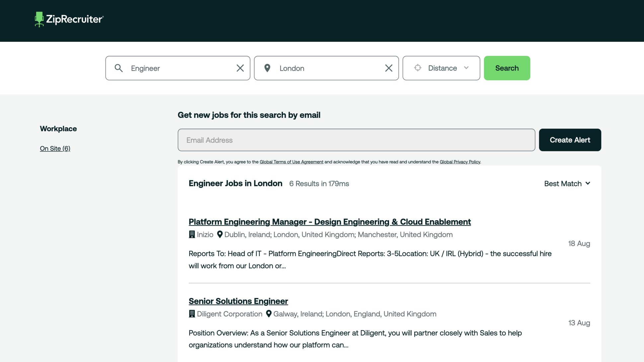This screenshot has height=362, width=644.
Task: Click the Inizio company name
Action: [x=205, y=234]
